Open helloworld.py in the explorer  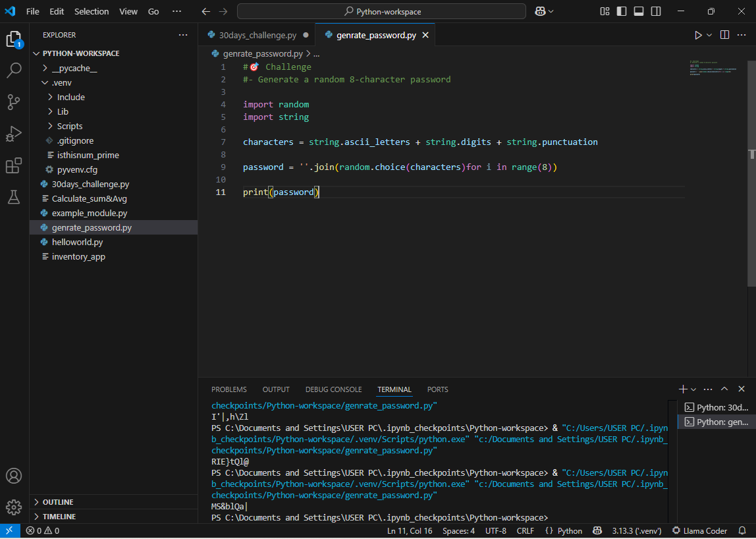point(114,242)
